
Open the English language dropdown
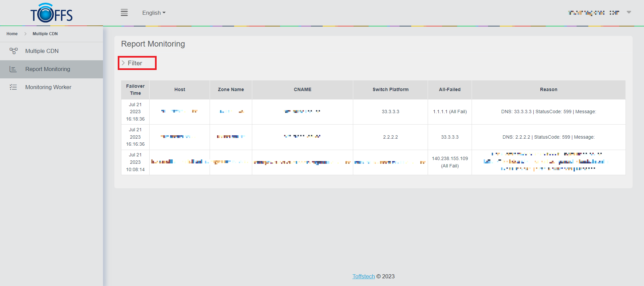click(x=154, y=13)
